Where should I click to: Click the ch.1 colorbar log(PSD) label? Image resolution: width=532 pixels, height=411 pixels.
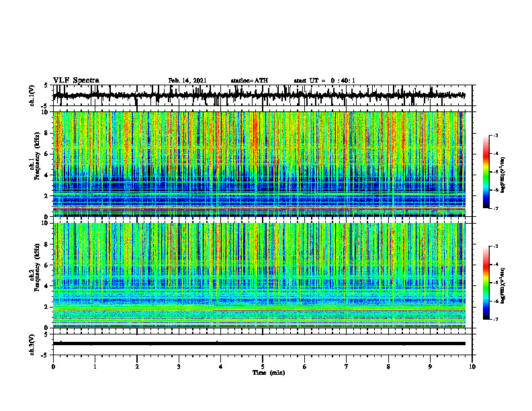pos(503,175)
